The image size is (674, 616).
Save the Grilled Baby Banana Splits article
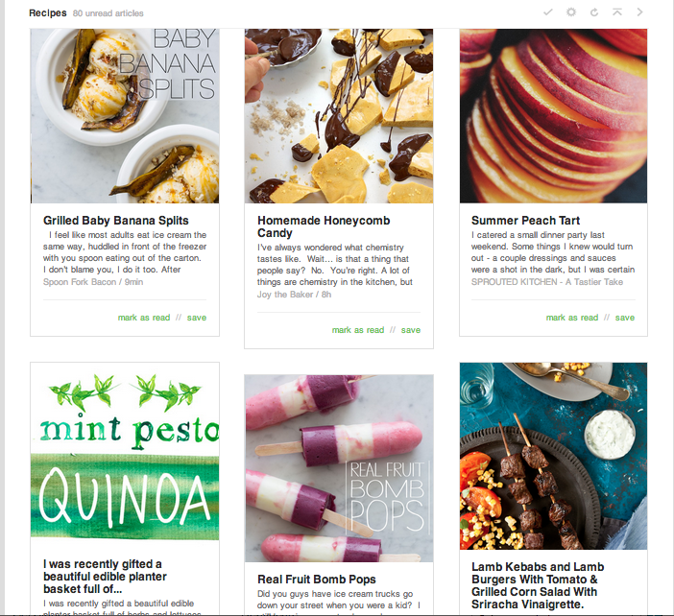pos(197,318)
